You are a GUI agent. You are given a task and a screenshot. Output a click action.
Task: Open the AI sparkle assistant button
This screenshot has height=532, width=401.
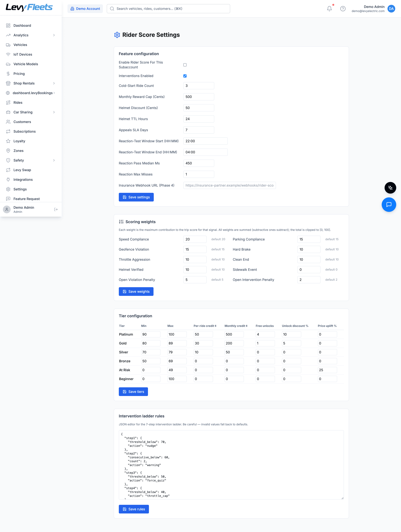[x=390, y=188]
